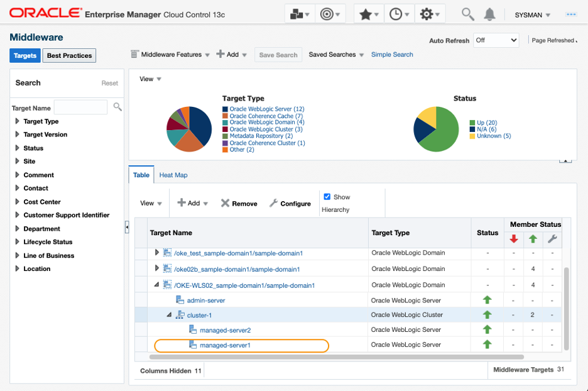Open the Setup gear menu
The width and height of the screenshot is (588, 391).
429,14
